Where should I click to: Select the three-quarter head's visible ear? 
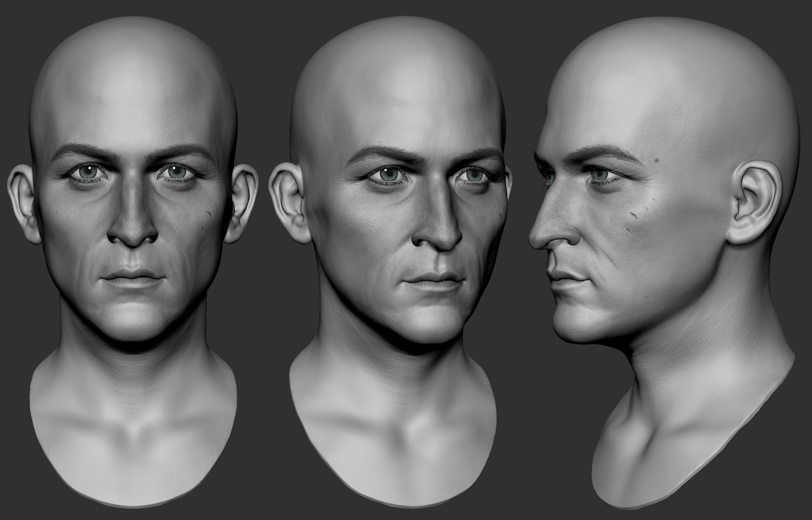(x=288, y=203)
